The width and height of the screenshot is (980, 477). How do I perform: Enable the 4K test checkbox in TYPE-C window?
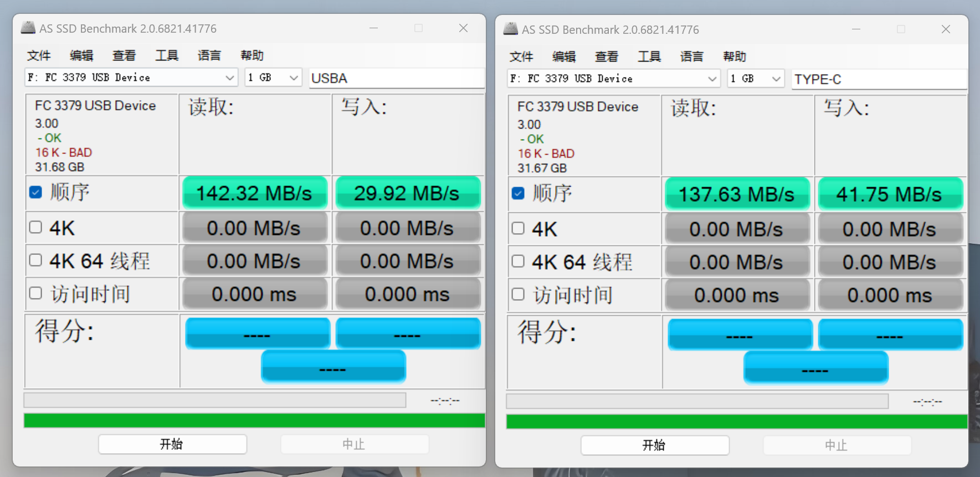(x=518, y=228)
